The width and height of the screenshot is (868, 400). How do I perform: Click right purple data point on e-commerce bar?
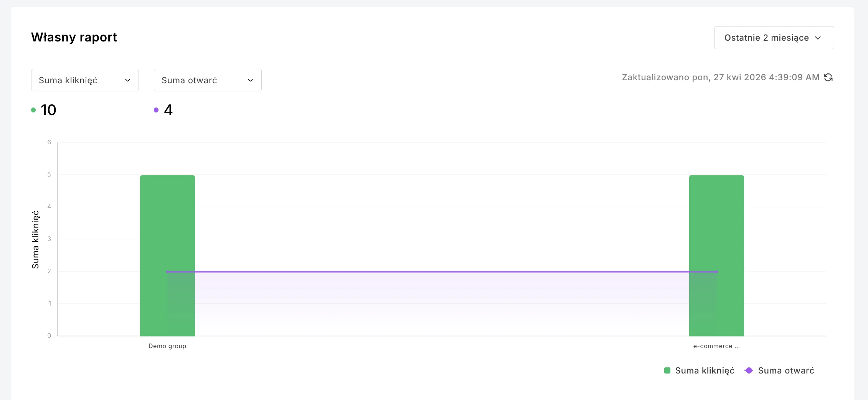(716, 272)
